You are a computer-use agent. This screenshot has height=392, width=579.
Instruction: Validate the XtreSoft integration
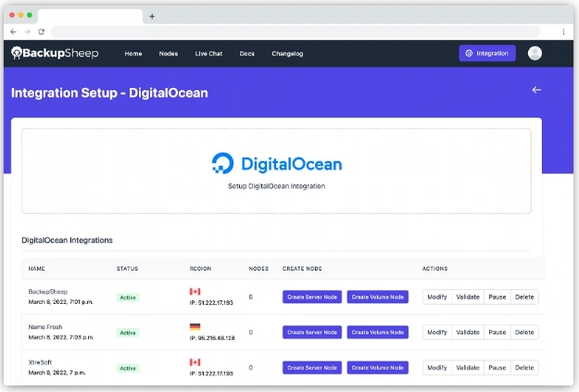[468, 368]
